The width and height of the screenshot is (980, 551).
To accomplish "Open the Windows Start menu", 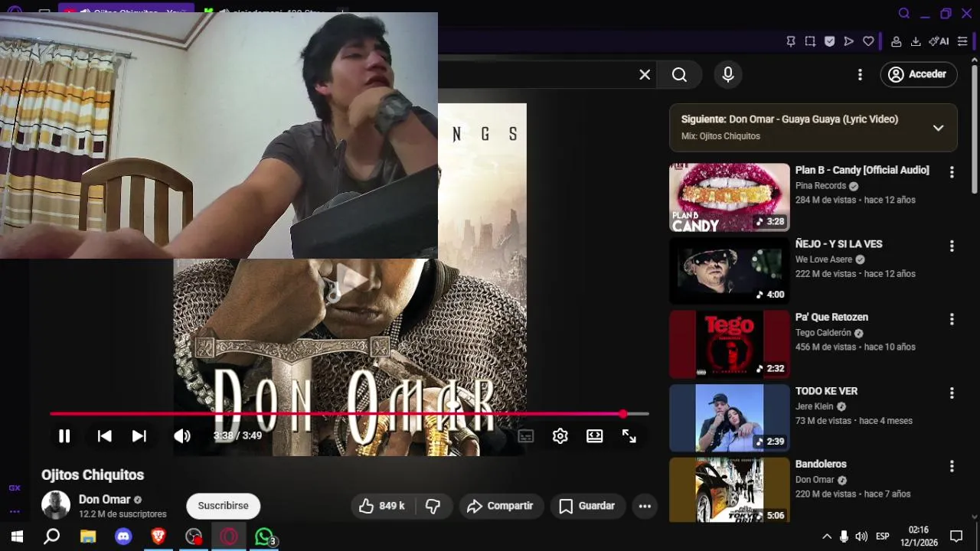I will 17,536.
